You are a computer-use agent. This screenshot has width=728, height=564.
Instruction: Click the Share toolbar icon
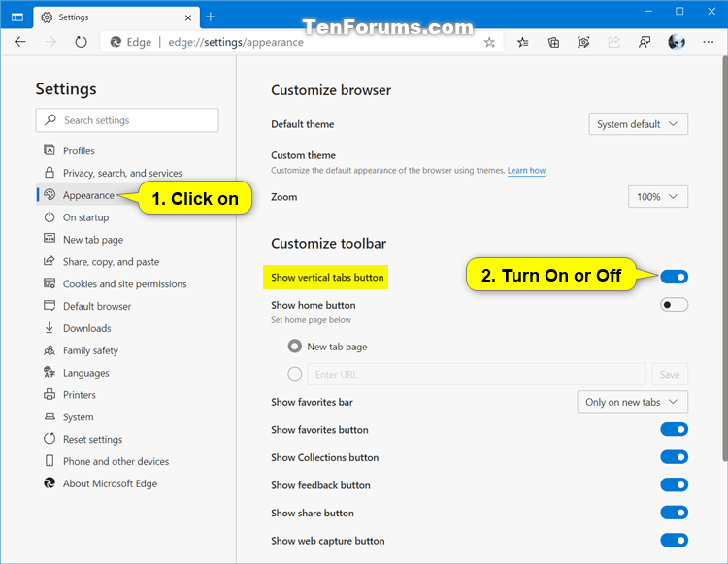613,43
